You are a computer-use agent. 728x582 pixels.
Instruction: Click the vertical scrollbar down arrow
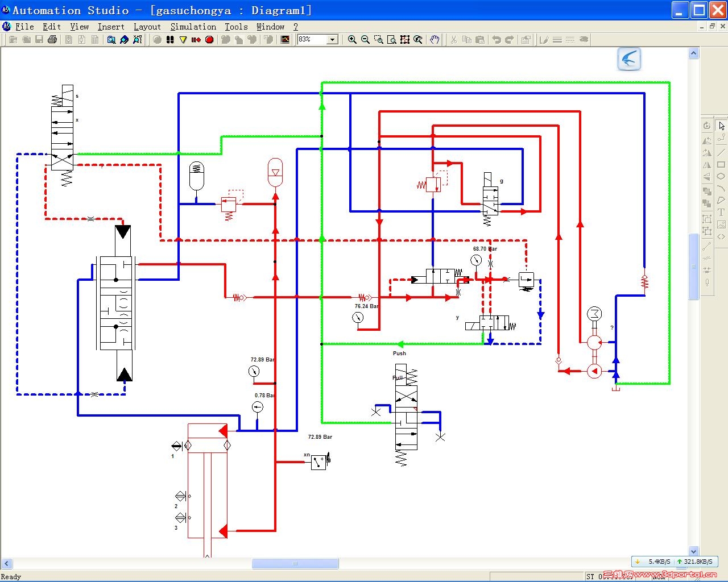tap(693, 551)
